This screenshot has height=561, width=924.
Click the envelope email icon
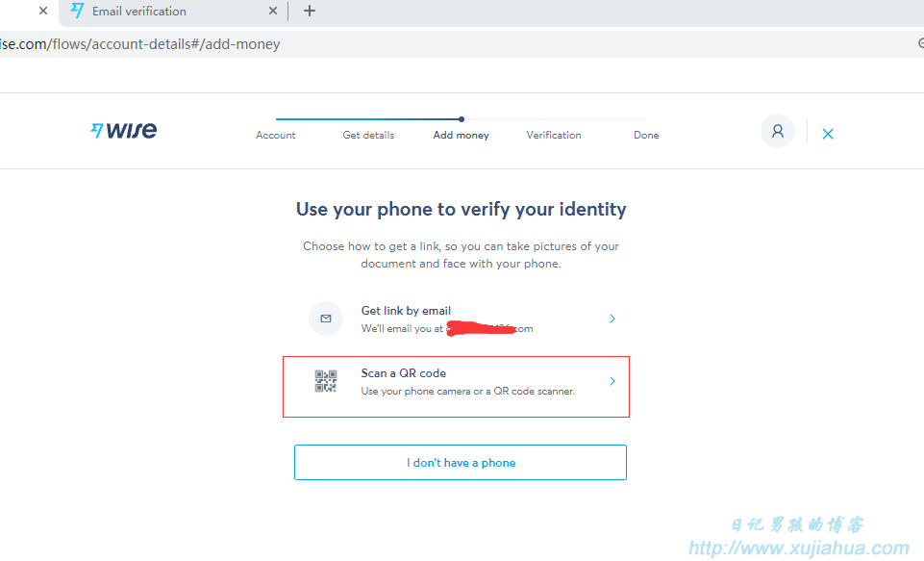pyautogui.click(x=326, y=319)
